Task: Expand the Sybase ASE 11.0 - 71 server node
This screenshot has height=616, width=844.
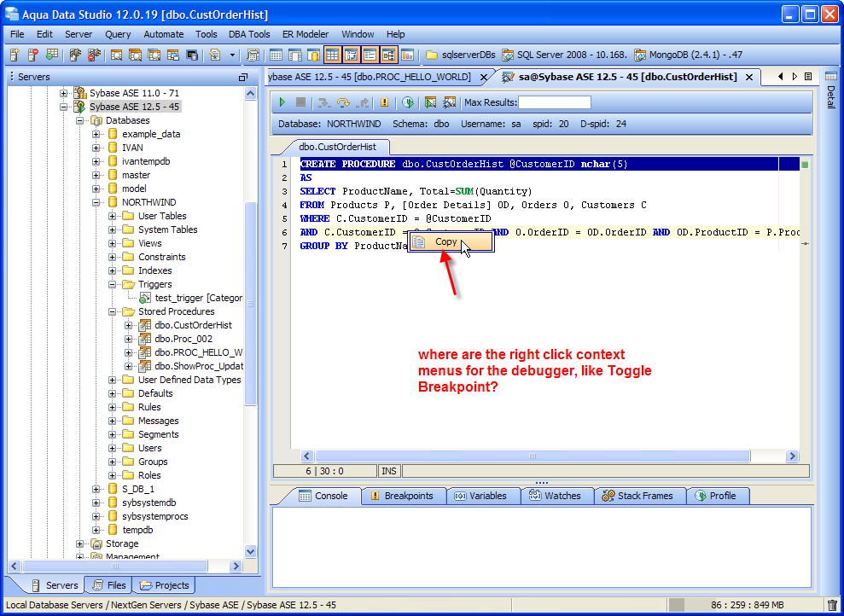Action: click(63, 94)
